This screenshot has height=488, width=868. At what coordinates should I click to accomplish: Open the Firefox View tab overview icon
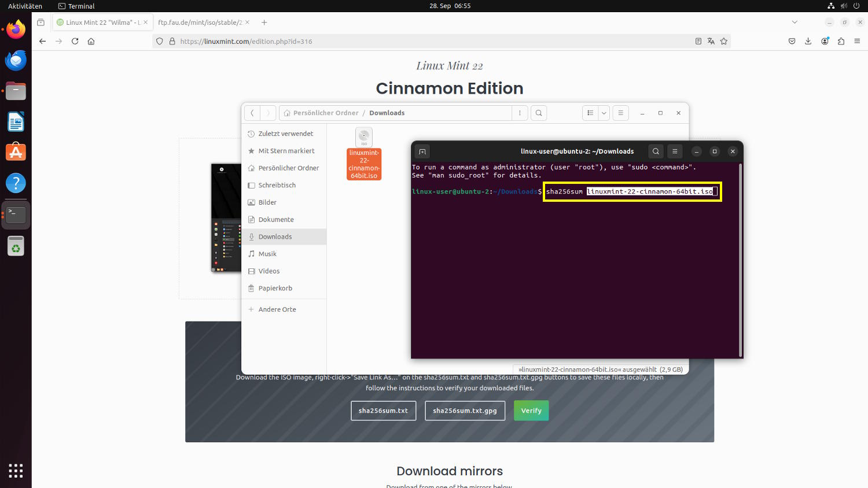coord(41,23)
